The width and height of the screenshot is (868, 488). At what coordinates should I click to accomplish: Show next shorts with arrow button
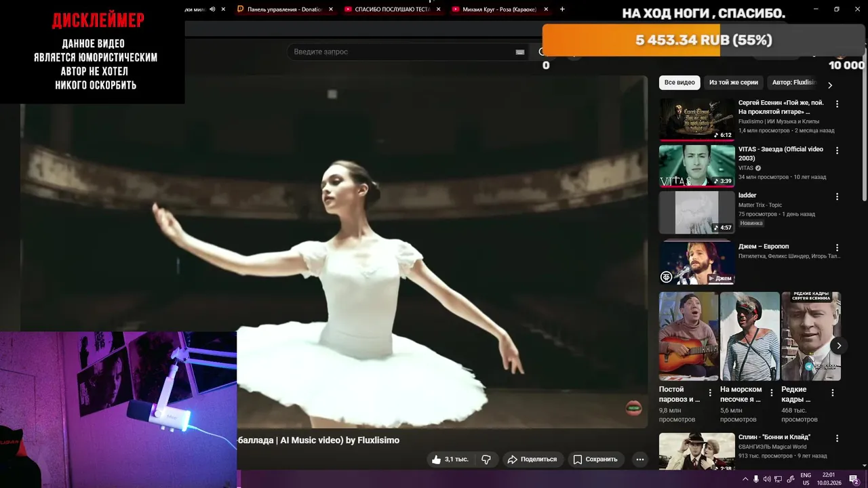(x=839, y=346)
